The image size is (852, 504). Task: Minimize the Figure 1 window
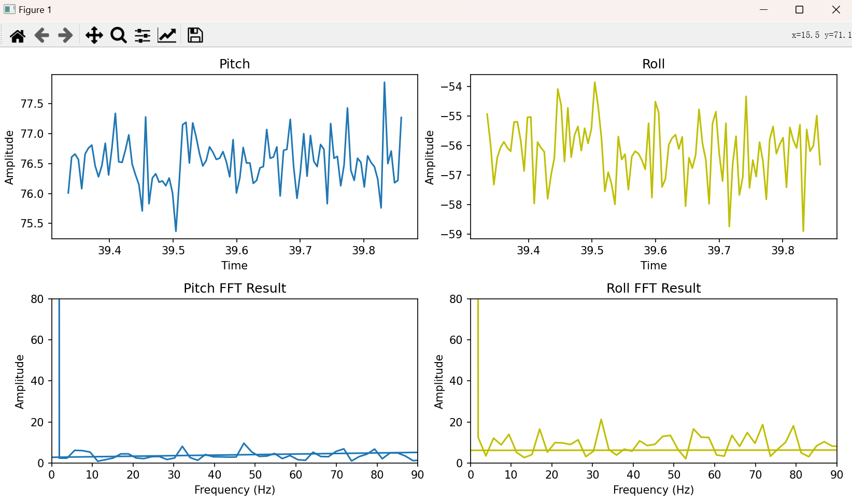tap(763, 10)
